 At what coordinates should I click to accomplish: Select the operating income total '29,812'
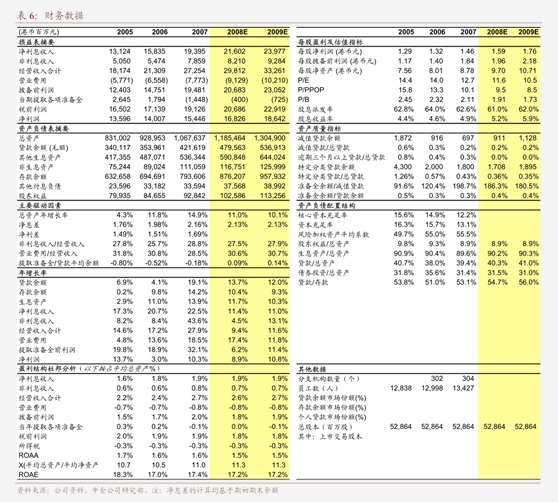235,71
